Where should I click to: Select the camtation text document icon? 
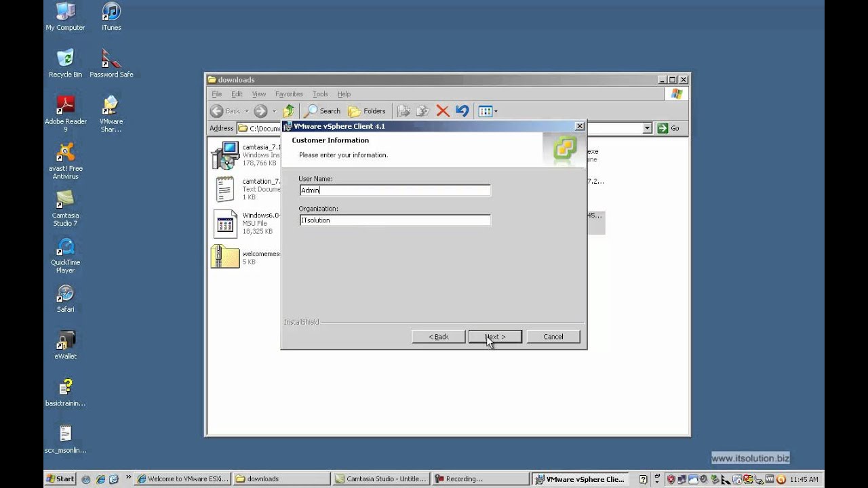click(225, 189)
